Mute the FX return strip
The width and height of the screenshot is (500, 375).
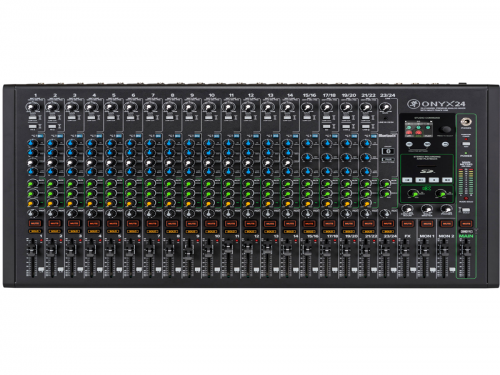pos(407,223)
